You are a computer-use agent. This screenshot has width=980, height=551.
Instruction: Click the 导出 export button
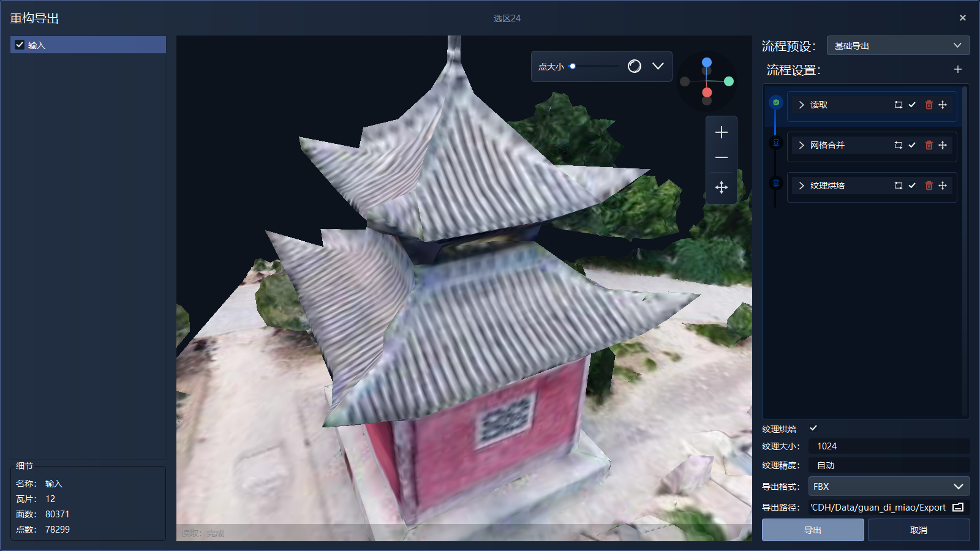[x=813, y=530]
